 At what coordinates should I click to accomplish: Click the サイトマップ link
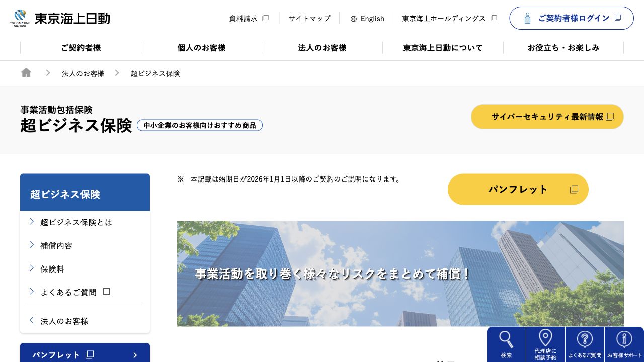pyautogui.click(x=309, y=18)
